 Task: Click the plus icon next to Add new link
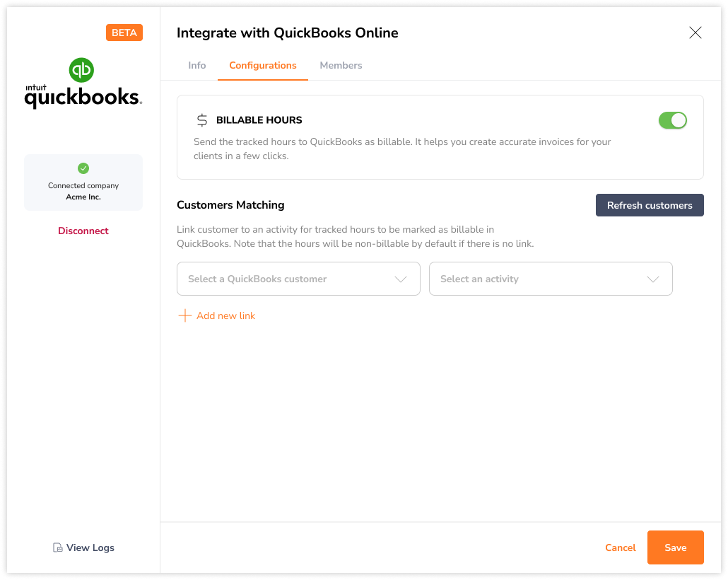pos(184,315)
